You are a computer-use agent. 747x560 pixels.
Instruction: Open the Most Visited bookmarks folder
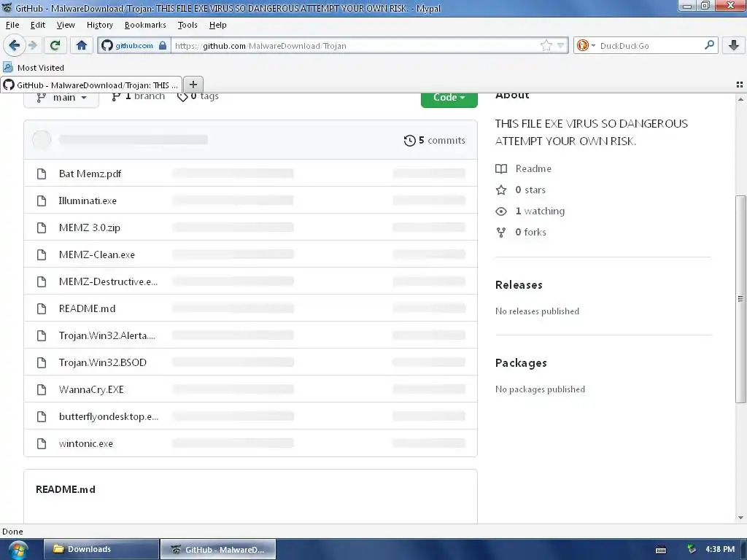34,67
